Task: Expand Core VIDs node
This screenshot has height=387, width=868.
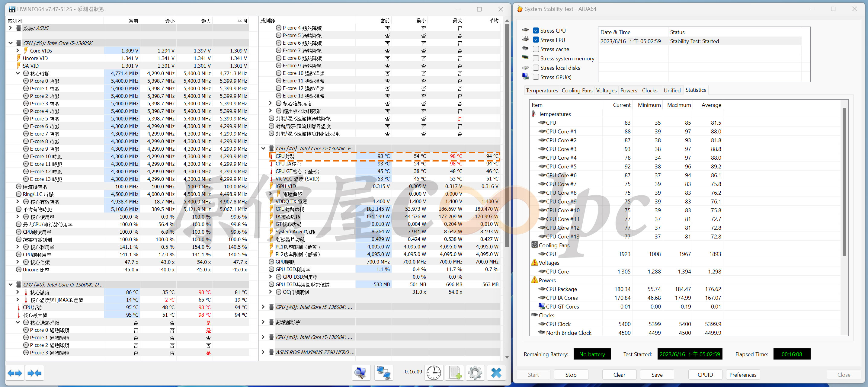Action: point(18,50)
